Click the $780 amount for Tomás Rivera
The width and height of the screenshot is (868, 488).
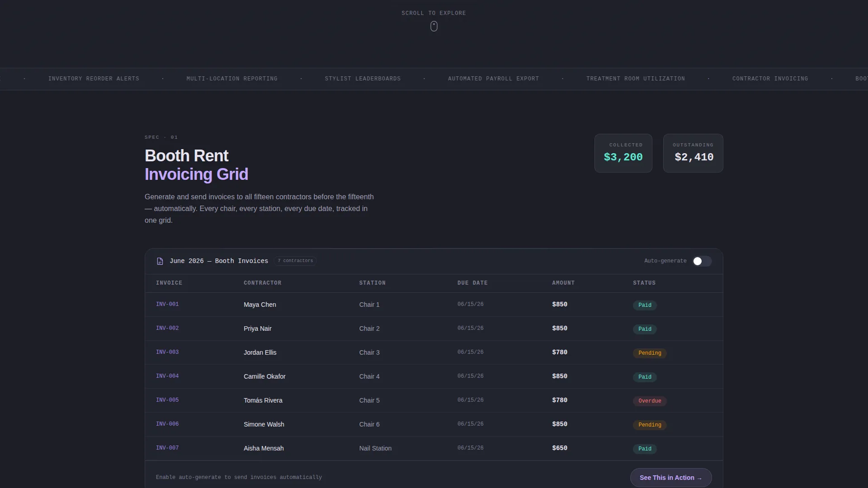pos(560,400)
